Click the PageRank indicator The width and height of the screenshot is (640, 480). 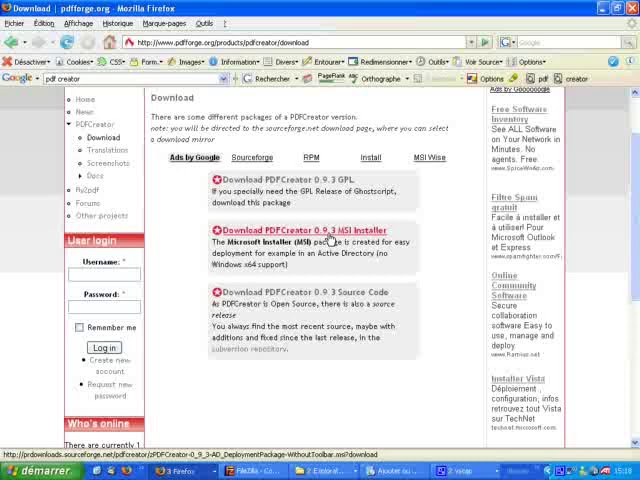(331, 78)
